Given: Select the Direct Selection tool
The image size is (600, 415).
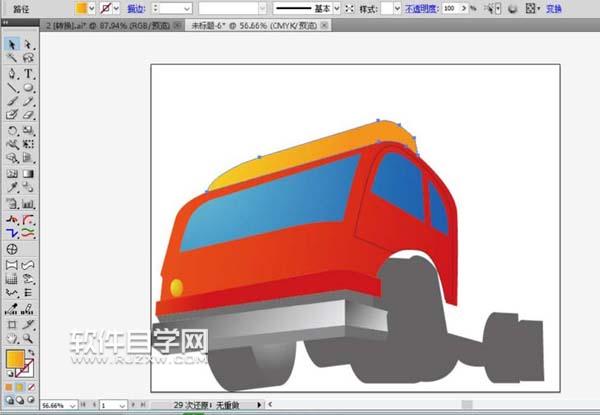Looking at the screenshot, I should (x=28, y=45).
